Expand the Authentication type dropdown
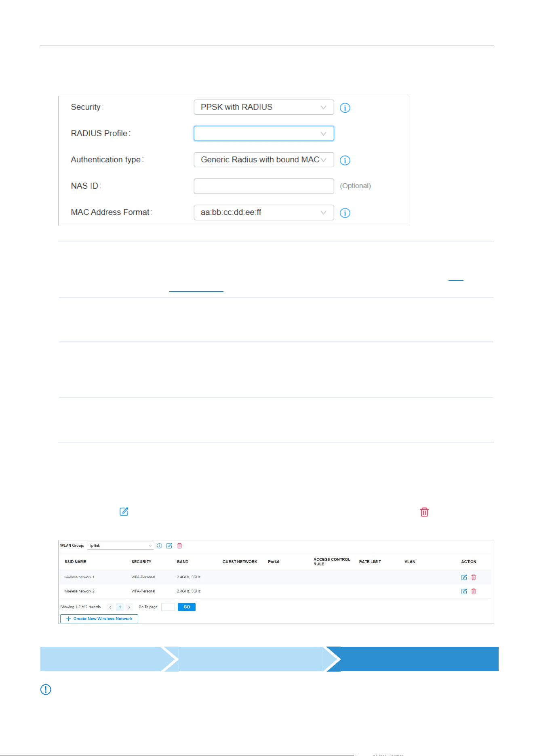535x756 pixels. coord(264,160)
